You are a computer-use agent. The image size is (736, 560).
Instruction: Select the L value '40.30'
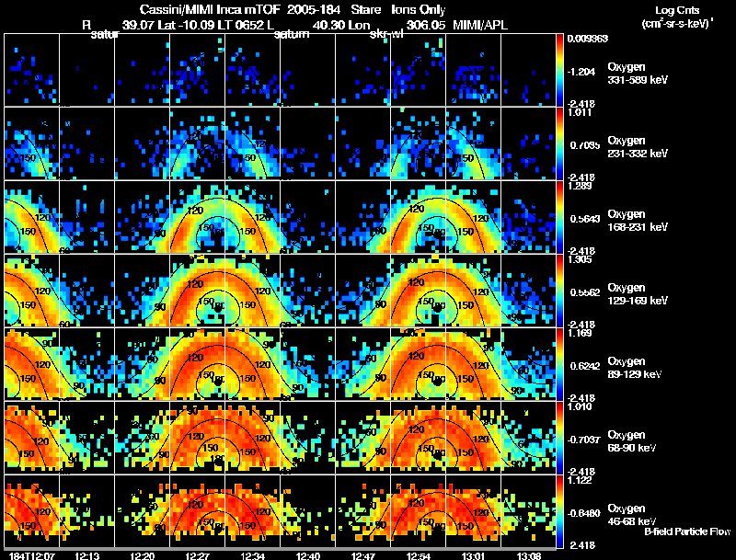[x=328, y=25]
